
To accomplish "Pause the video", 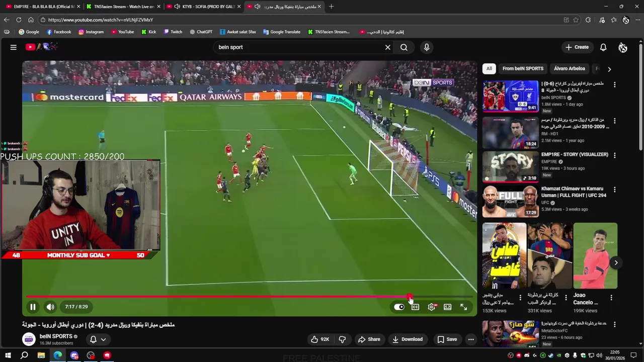I will [33, 307].
